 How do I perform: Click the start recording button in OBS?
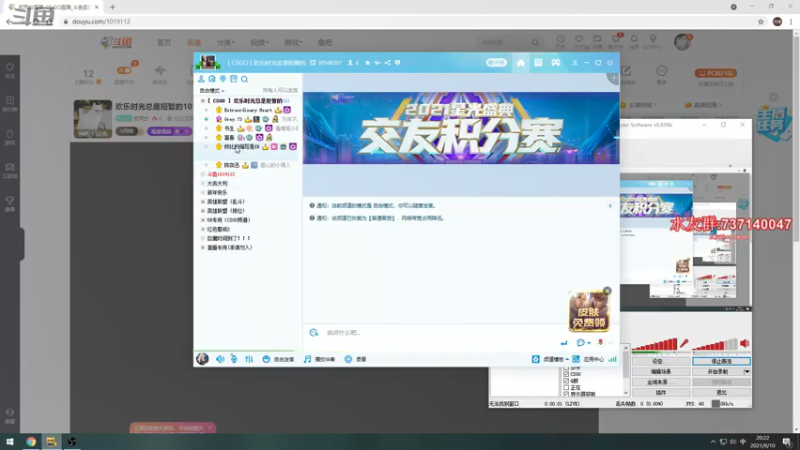718,372
